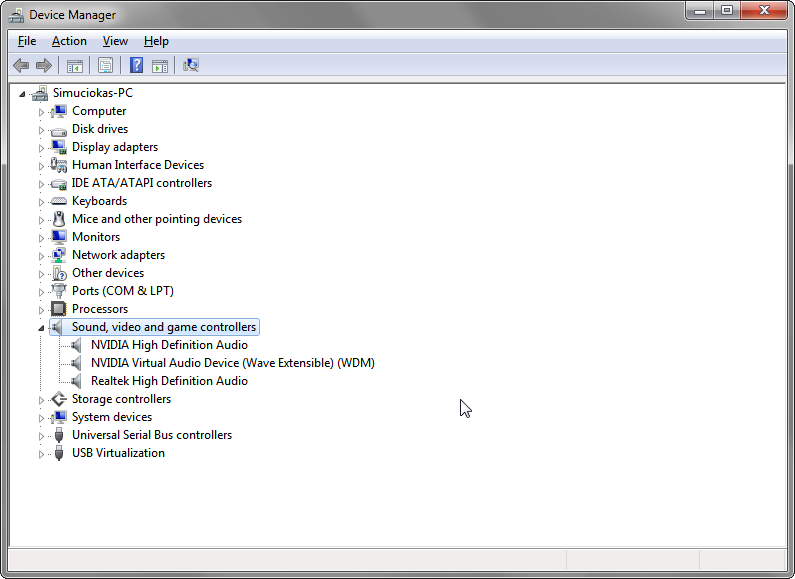Click the Network adapters icon
This screenshot has width=795, height=579.
tap(59, 255)
